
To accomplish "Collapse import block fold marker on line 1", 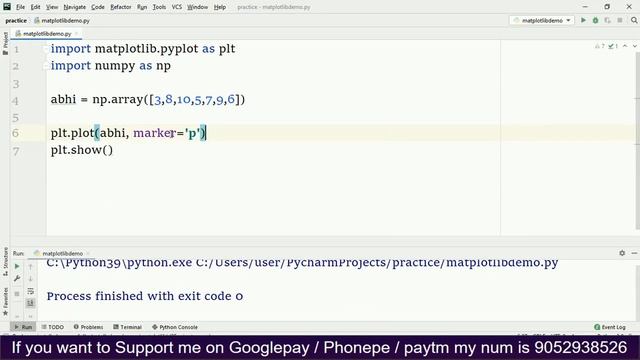I will point(46,49).
